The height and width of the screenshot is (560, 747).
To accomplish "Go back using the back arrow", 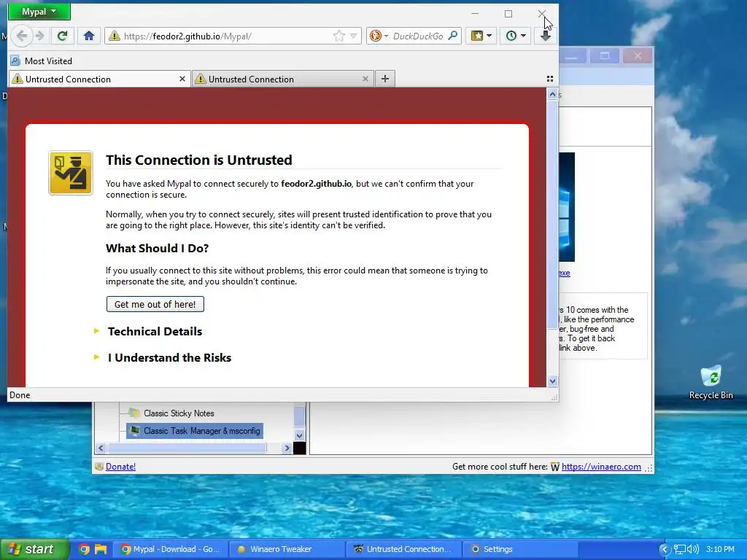I will coord(21,36).
